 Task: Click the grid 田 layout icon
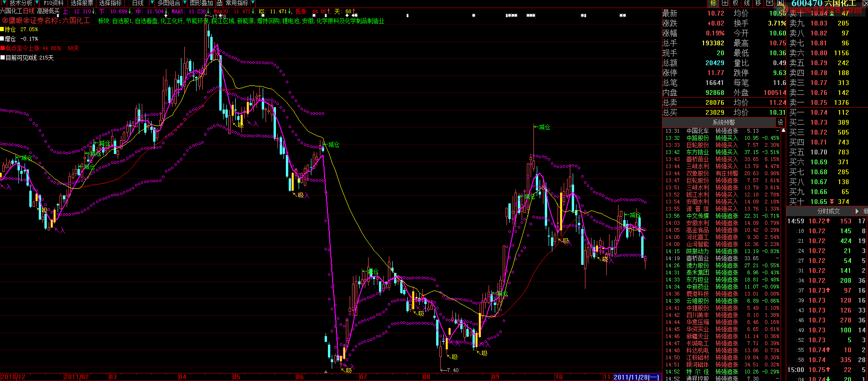click(725, 3)
